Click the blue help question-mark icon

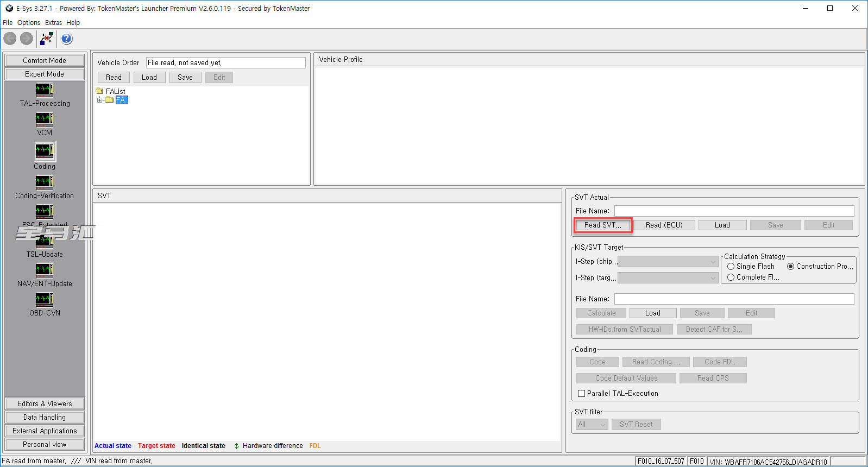67,39
